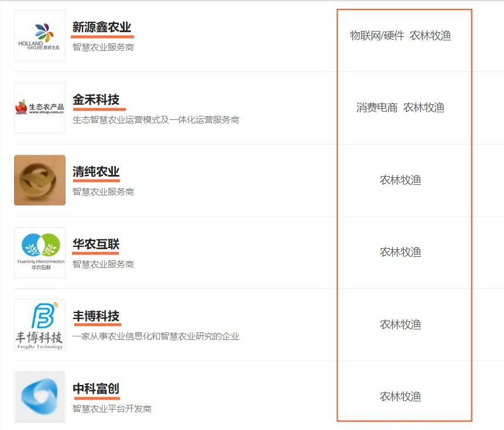The height and width of the screenshot is (430, 504).
Task: Select the 消费电商 tag for 金禾科技
Action: [x=377, y=108]
